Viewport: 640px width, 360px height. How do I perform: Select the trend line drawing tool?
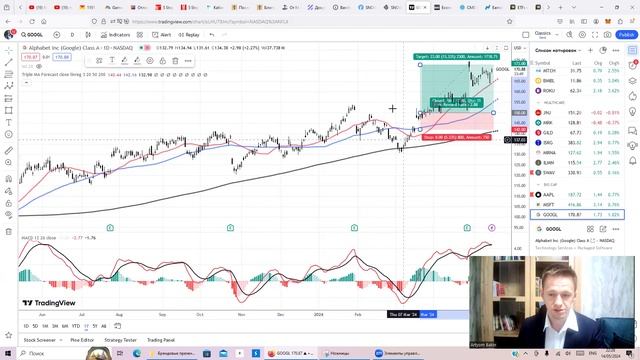pyautogui.click(x=9, y=62)
